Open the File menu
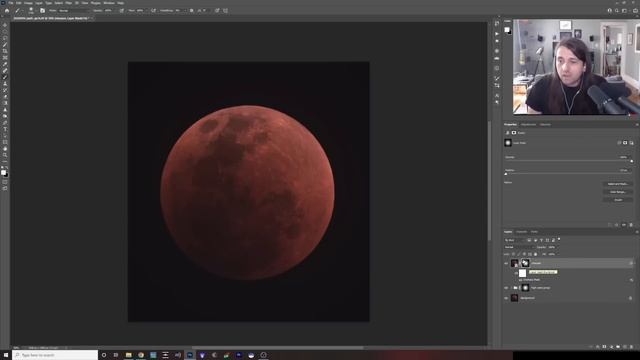The height and width of the screenshot is (360, 640). 11,3
